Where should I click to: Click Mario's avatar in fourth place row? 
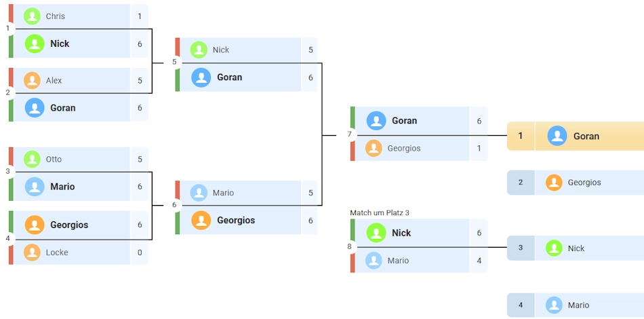pyautogui.click(x=554, y=305)
